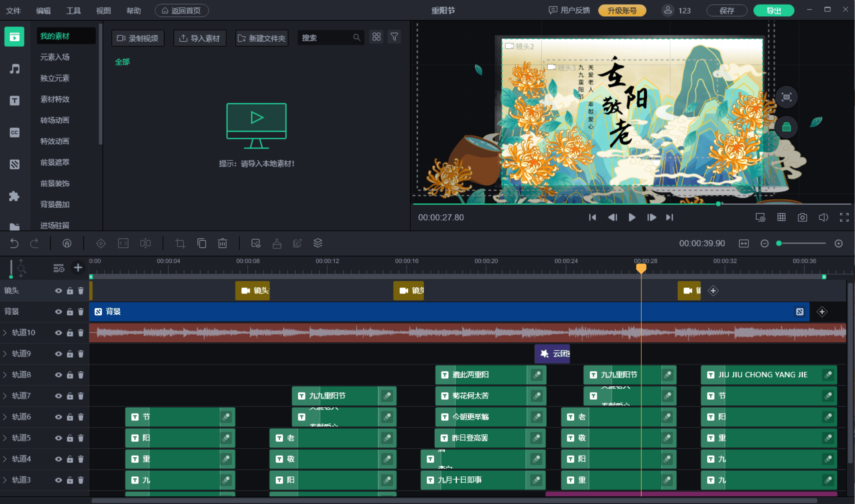Lock track 轨道7

[x=70, y=396]
